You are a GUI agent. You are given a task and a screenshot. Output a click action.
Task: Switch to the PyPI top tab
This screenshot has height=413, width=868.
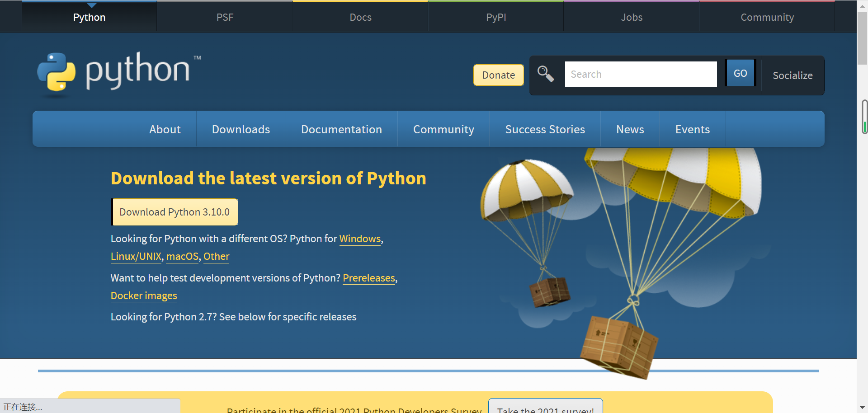click(x=496, y=17)
